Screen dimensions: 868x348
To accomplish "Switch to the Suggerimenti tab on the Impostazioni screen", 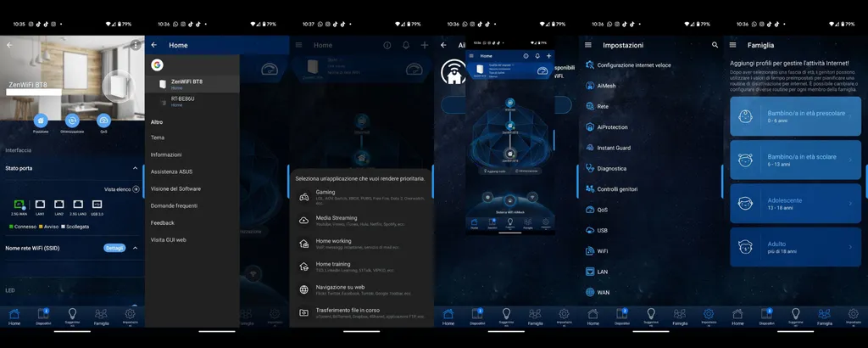I will pos(651,317).
